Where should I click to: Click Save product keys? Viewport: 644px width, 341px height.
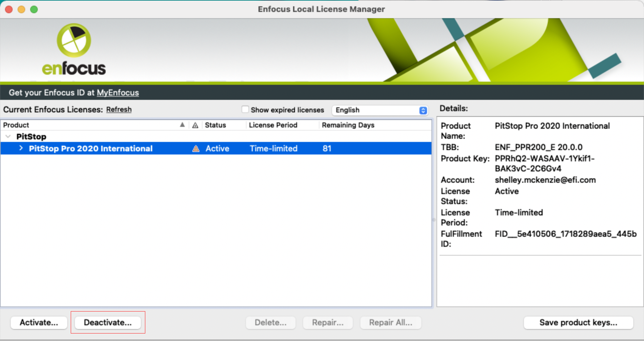[578, 322]
